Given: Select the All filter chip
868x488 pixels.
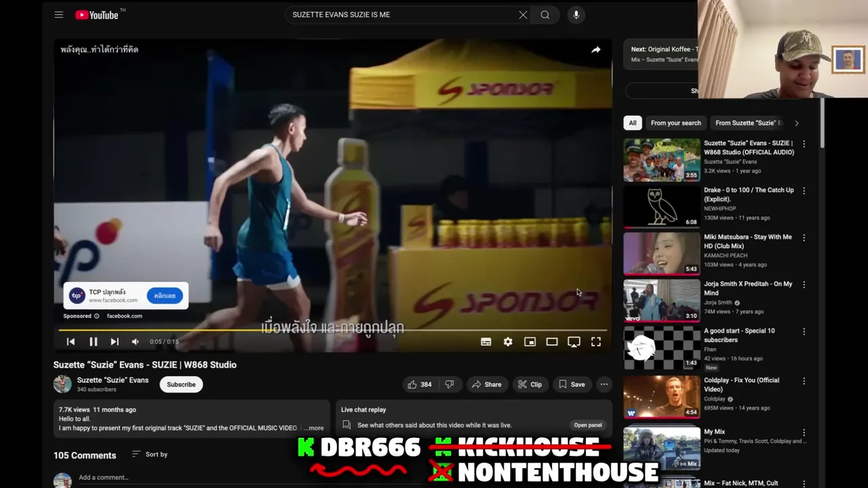Looking at the screenshot, I should coord(633,123).
